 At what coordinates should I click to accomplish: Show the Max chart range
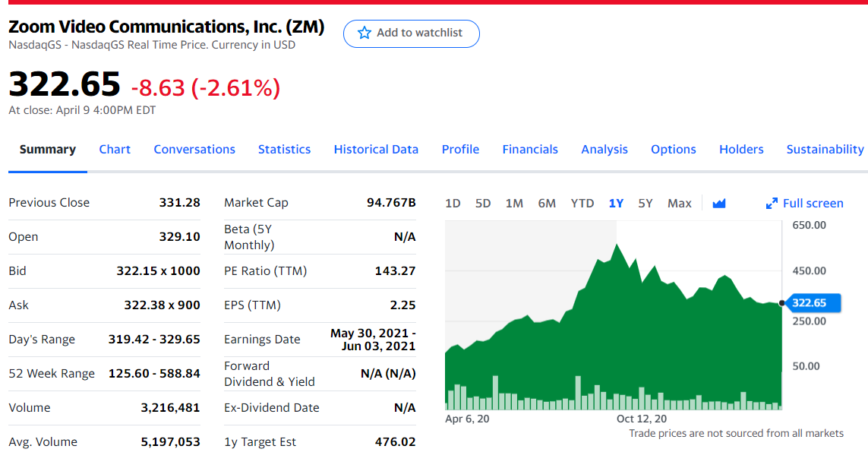click(x=680, y=203)
